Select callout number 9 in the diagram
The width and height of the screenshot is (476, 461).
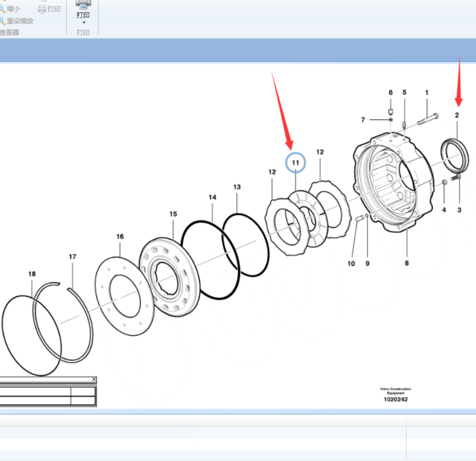pos(368,264)
